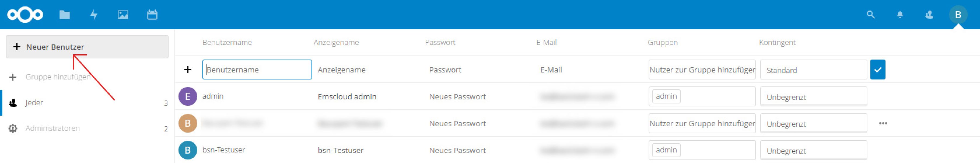Click Neues Passwort field for bsn-Testuser
Viewport: 980px width, 163px height.
click(457, 151)
